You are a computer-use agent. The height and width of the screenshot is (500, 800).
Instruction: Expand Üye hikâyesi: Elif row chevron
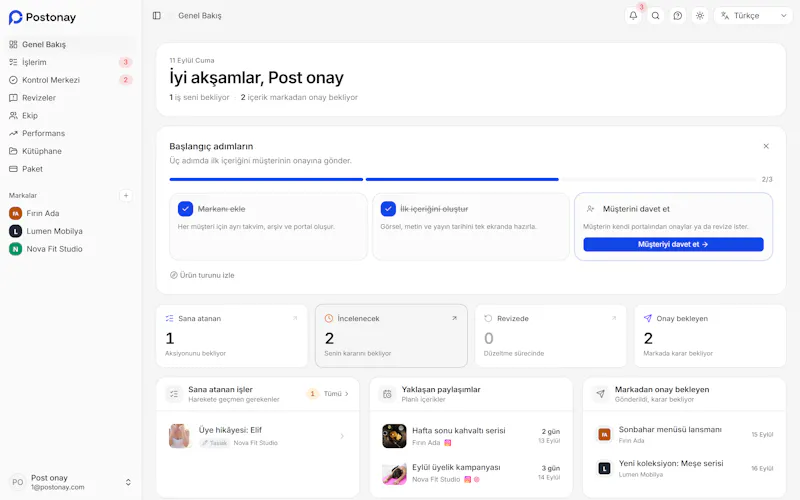click(342, 436)
